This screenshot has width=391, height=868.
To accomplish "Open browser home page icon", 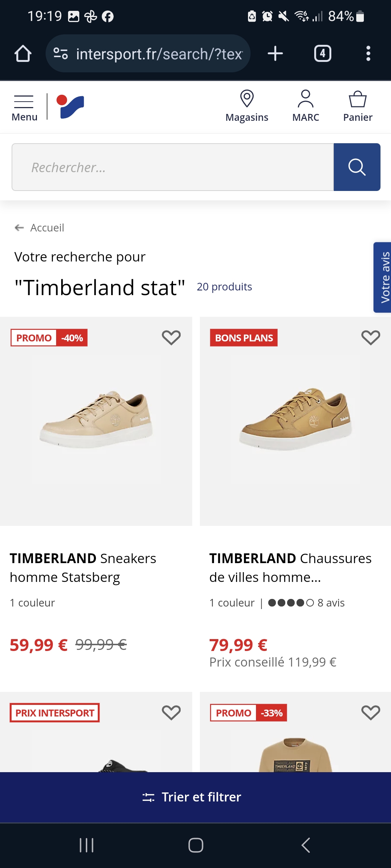I will 23,54.
